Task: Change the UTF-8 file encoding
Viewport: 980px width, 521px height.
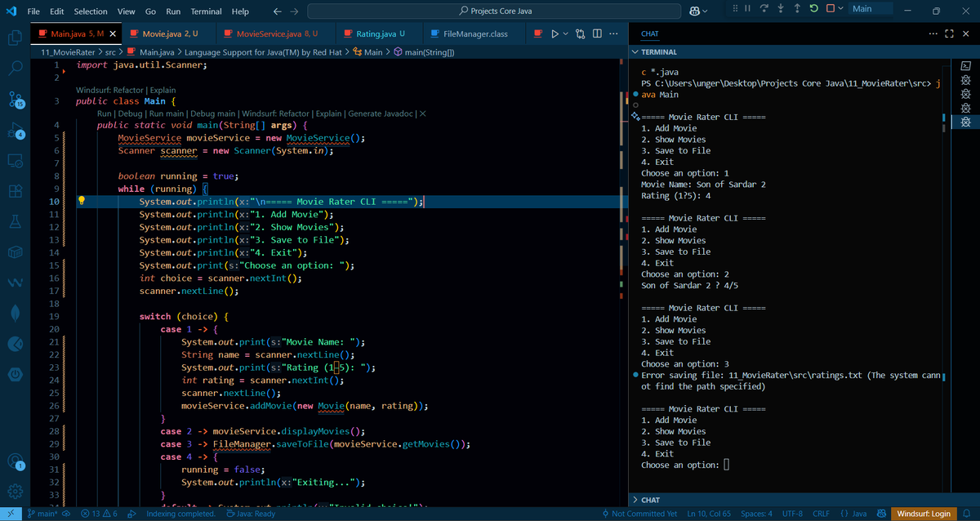Action: 793,514
